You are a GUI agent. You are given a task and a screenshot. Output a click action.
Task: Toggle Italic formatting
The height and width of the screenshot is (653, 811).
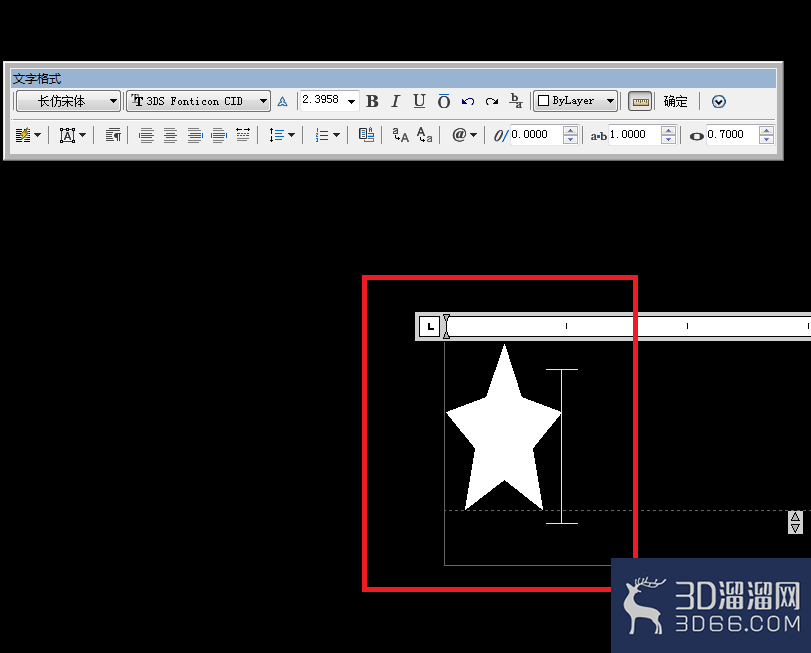point(395,101)
